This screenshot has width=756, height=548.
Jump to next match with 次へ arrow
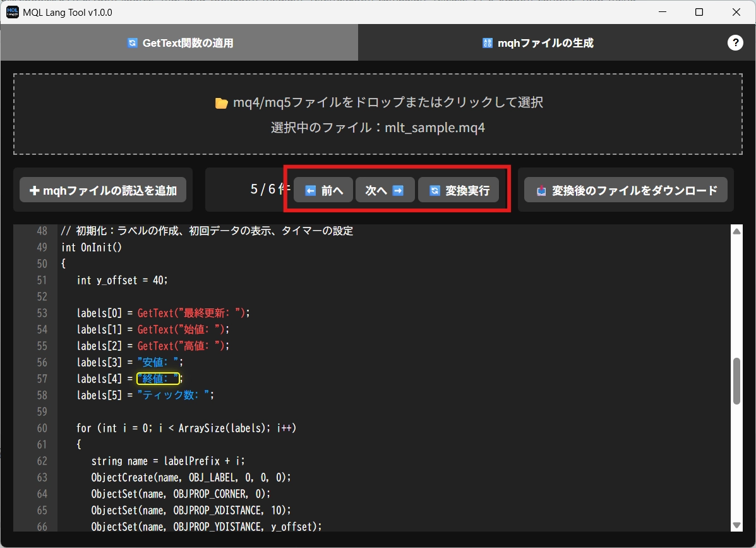385,190
